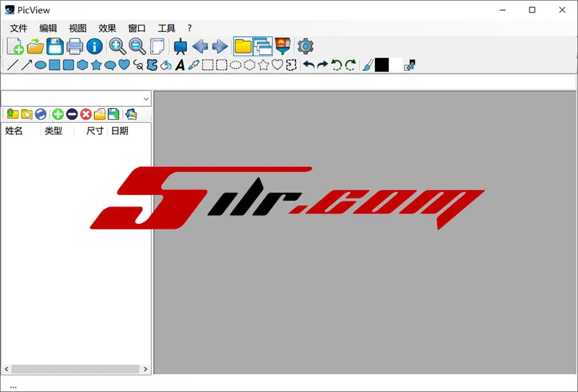Show image information with the blue i icon
This screenshot has height=392, width=578.
coord(95,46)
